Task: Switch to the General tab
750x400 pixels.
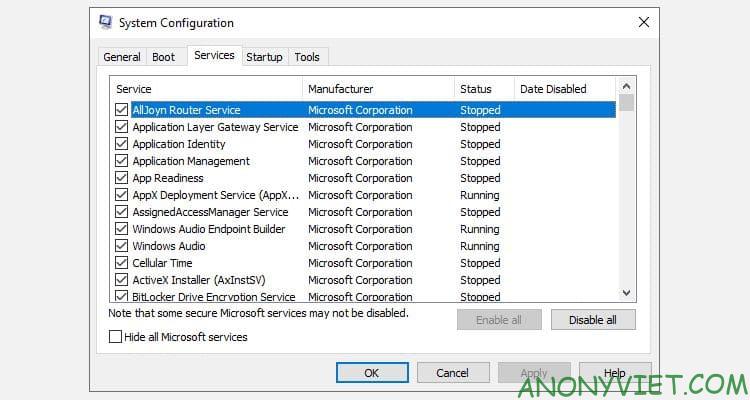Action: click(x=122, y=57)
